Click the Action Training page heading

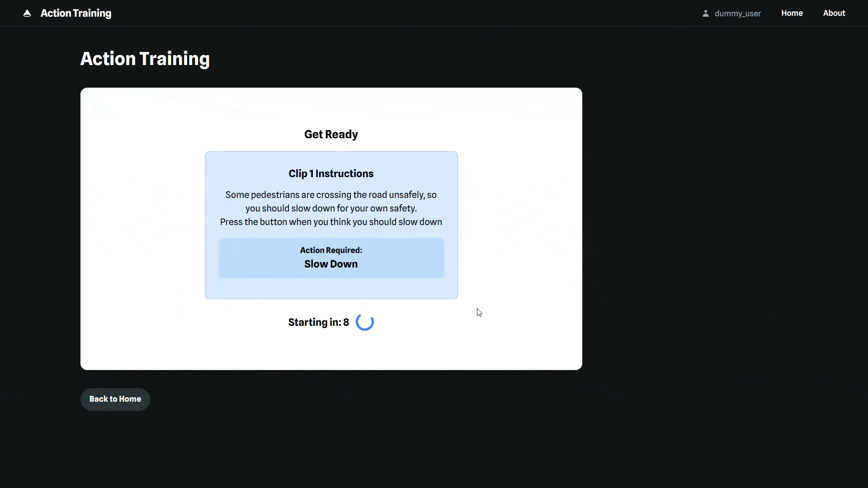point(145,59)
